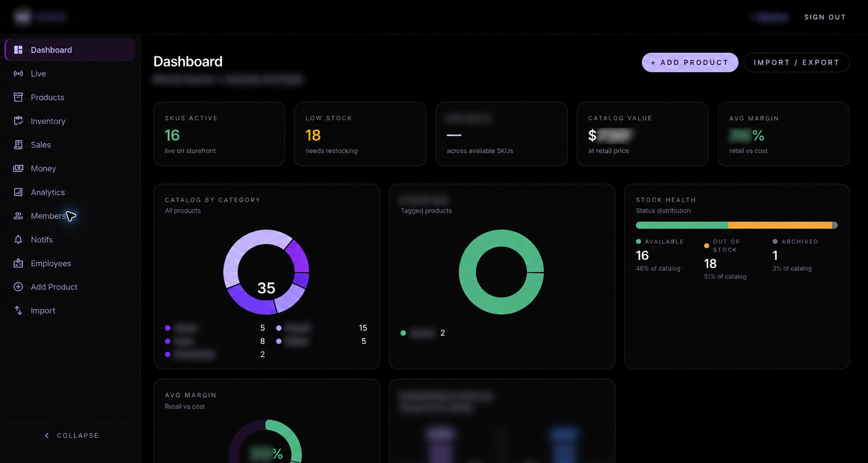The width and height of the screenshot is (868, 463).
Task: Click the '46% of catalog' text
Action: (x=658, y=268)
